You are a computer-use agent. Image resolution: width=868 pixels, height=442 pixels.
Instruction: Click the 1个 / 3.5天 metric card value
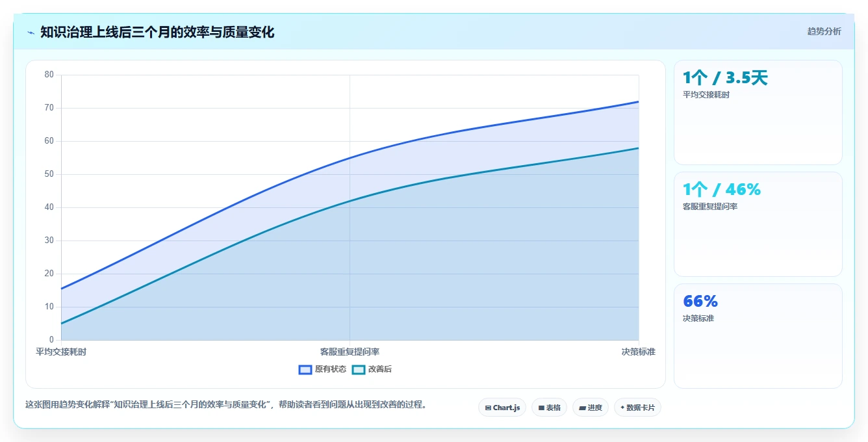[x=725, y=78]
